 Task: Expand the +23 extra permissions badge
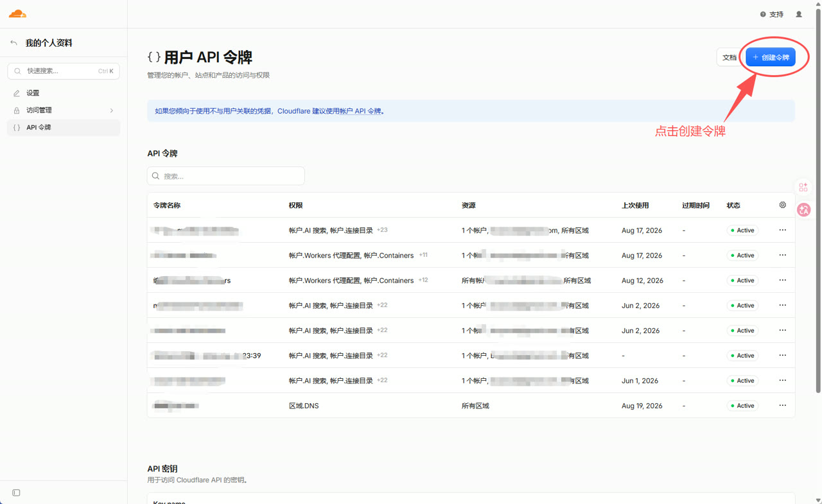click(x=382, y=230)
